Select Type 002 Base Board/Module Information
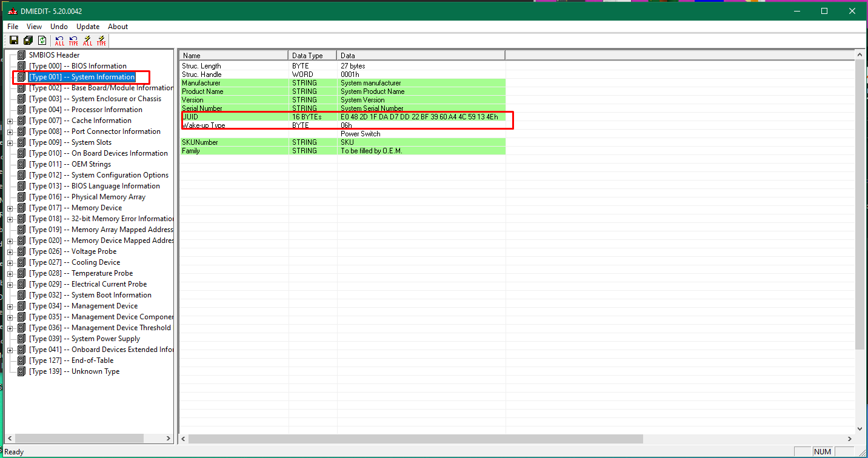 click(x=101, y=88)
